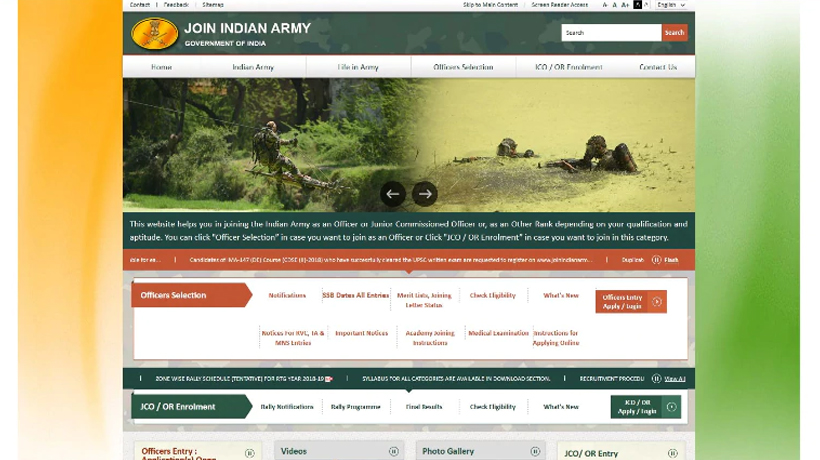
Task: Open Important Notices link
Action: (361, 333)
